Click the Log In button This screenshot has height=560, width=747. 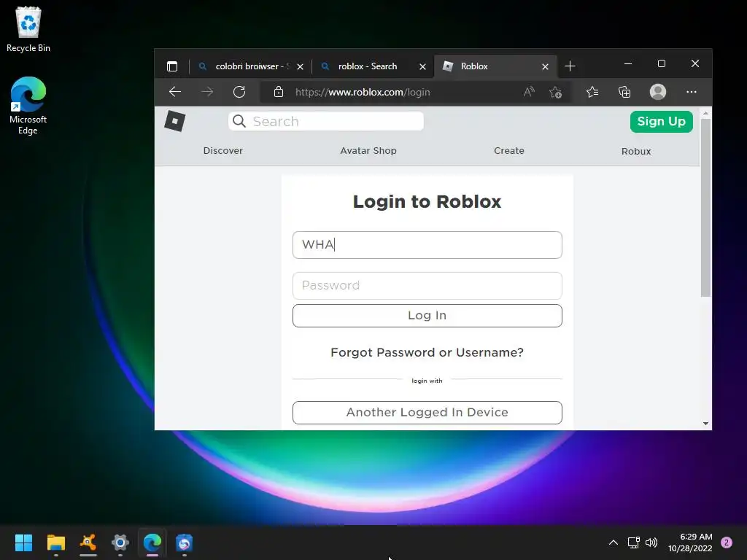[x=427, y=315]
